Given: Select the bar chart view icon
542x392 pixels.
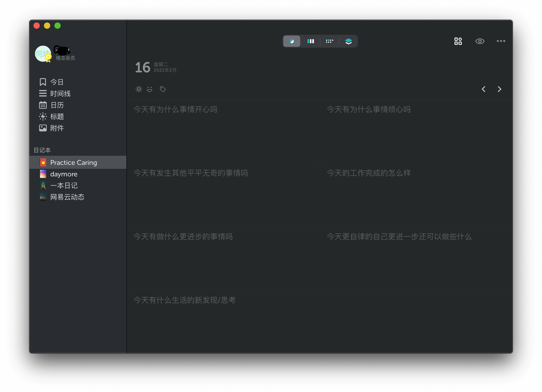Looking at the screenshot, I should (x=310, y=41).
